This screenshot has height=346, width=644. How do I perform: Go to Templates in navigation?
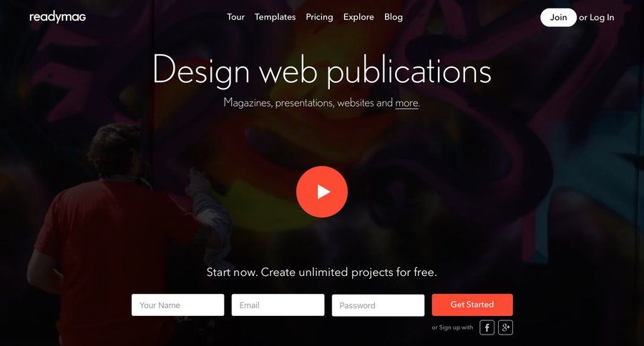click(275, 17)
